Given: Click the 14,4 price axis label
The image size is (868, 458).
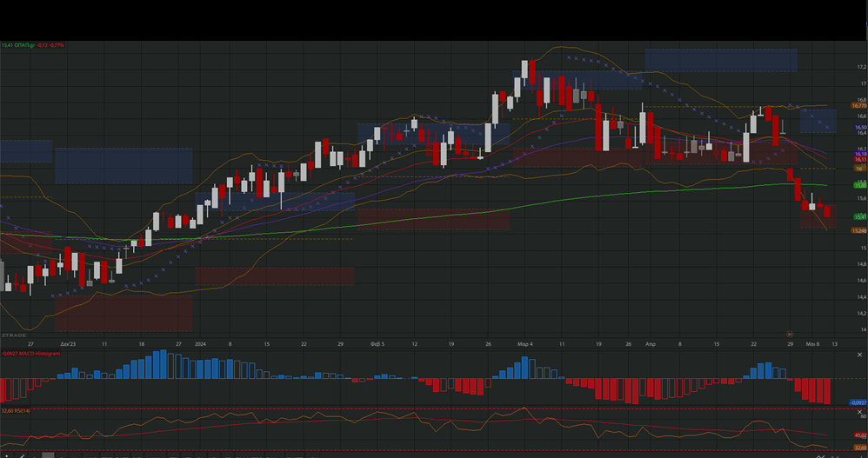Looking at the screenshot, I should pyautogui.click(x=861, y=297).
